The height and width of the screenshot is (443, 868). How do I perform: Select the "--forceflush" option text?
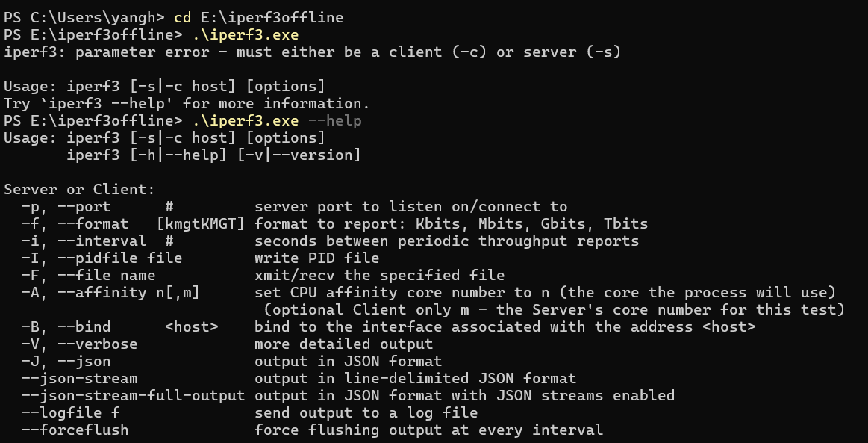(75, 430)
